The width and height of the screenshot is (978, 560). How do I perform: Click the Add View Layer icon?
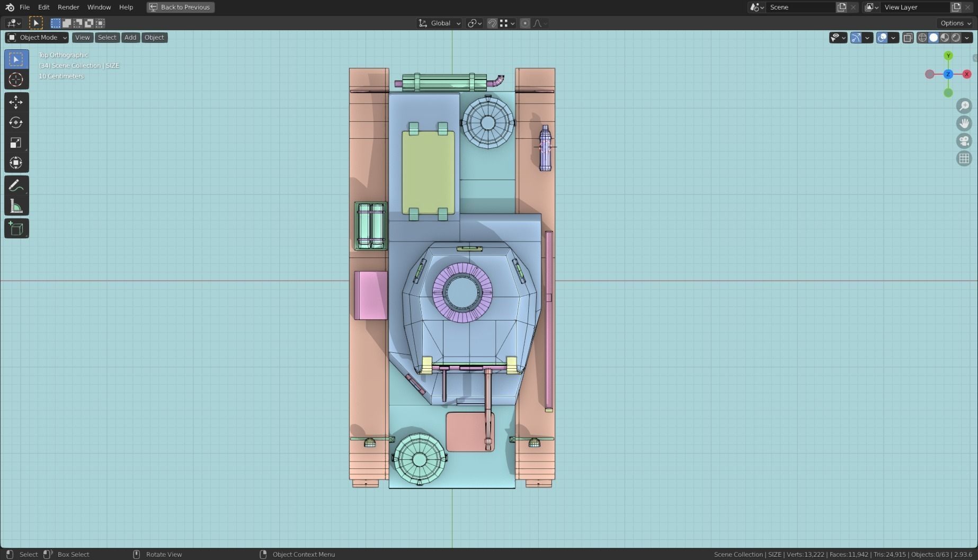956,7
